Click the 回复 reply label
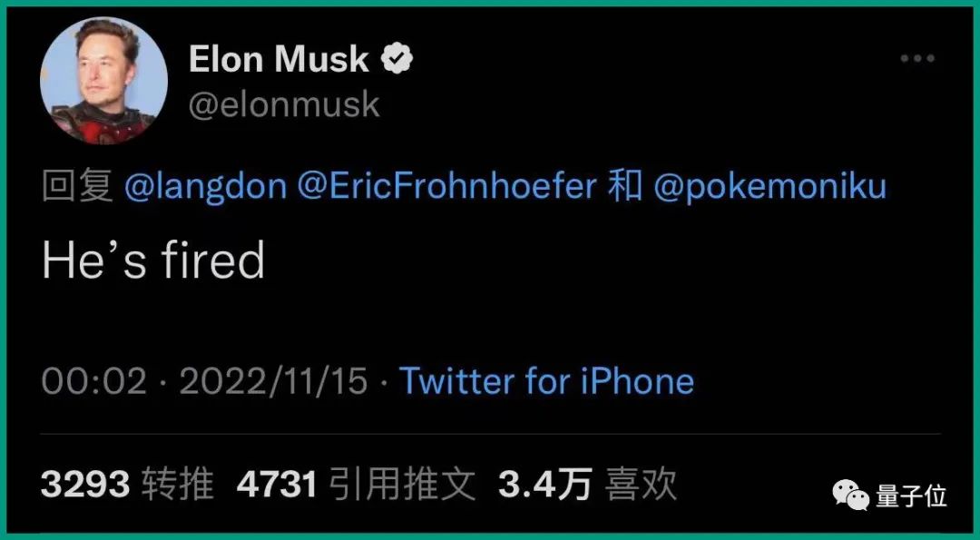 point(77,186)
